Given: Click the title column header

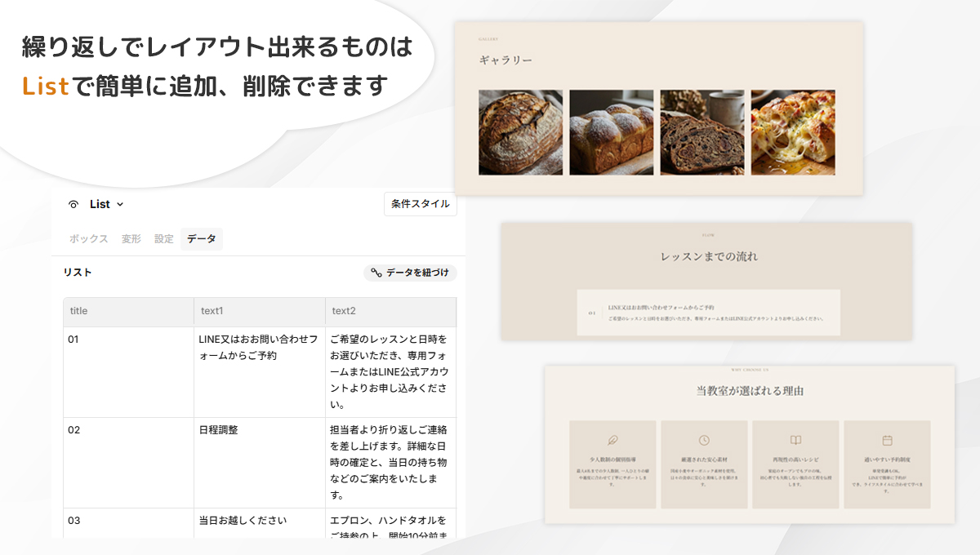Looking at the screenshot, I should click(x=128, y=312).
